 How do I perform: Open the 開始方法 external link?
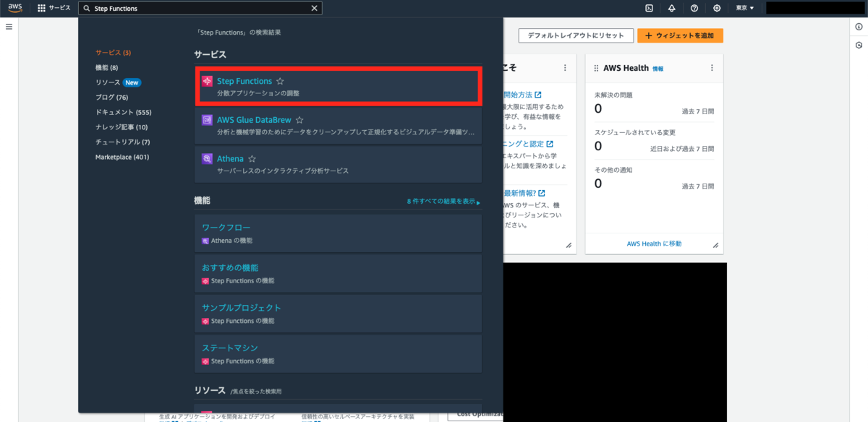coord(522,95)
